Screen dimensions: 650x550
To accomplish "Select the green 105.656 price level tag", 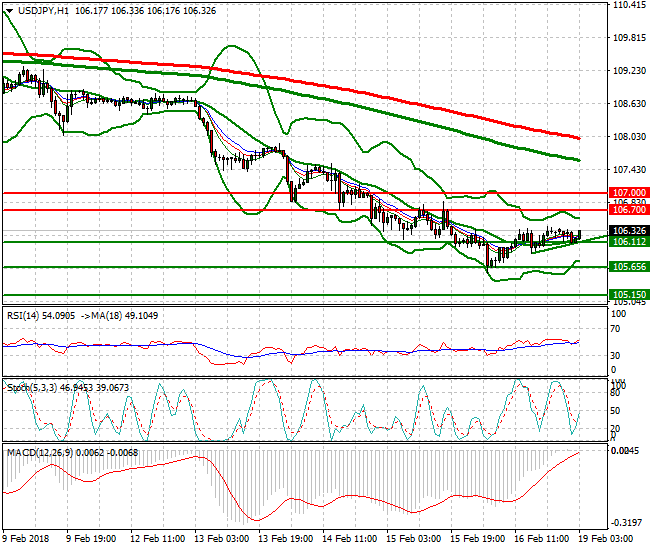I will click(x=629, y=267).
